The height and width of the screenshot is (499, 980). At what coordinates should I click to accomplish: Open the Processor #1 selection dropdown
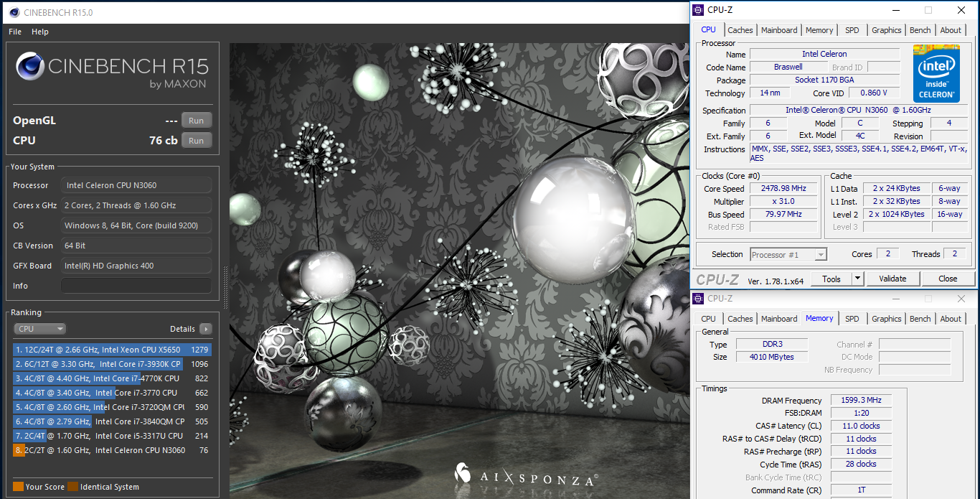pyautogui.click(x=788, y=254)
